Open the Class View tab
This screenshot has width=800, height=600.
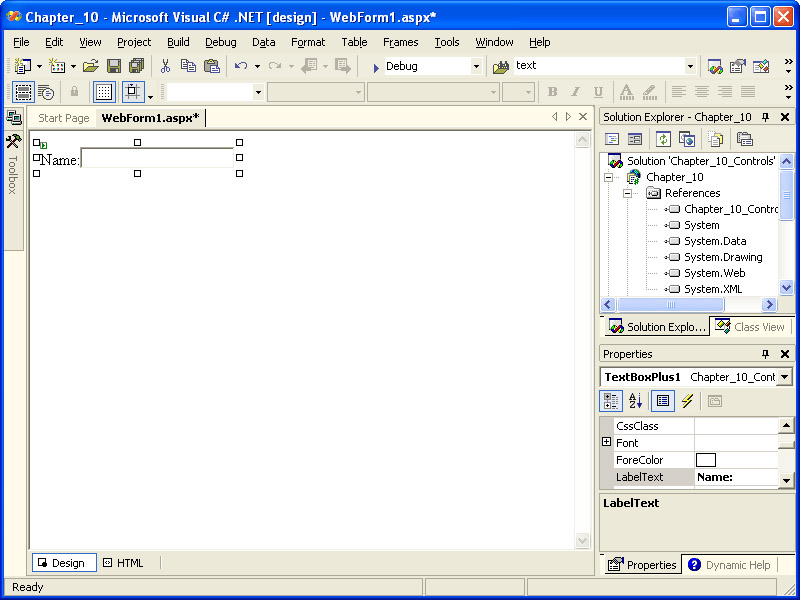tap(750, 327)
